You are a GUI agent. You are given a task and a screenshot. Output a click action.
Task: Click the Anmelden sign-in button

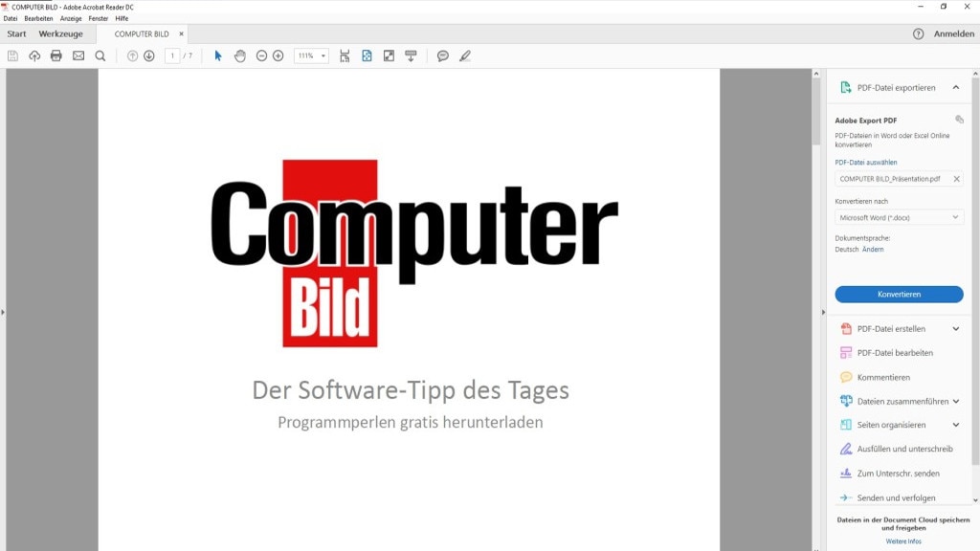pos(954,33)
